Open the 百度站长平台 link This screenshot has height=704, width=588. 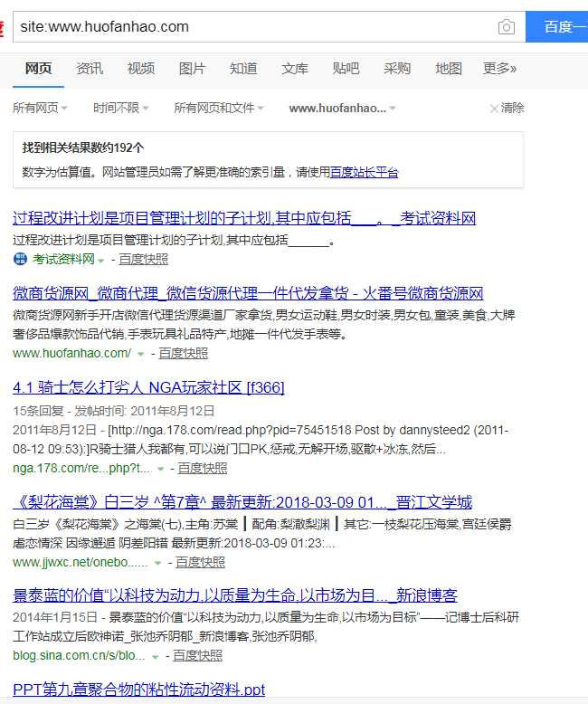coord(364,172)
